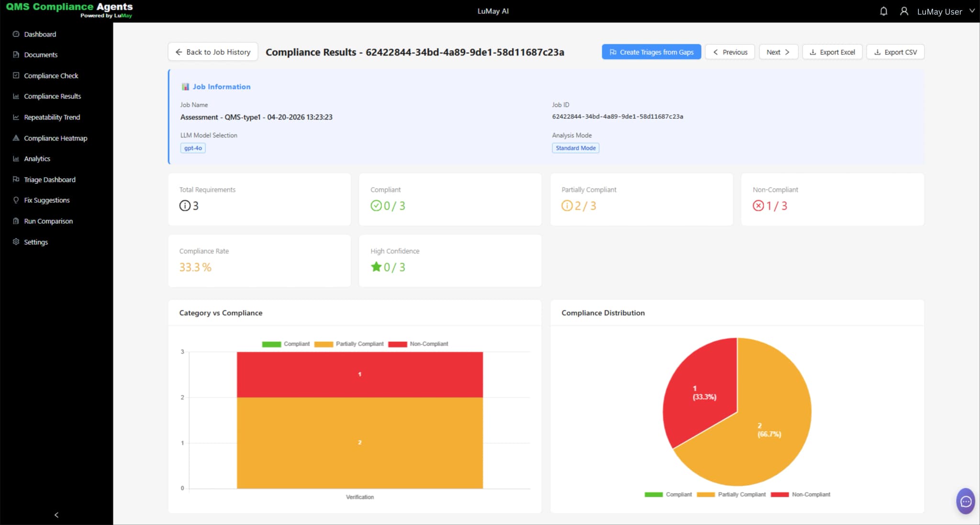Click the Compliance Check checkbox icon
Viewport: 980px width, 525px height.
[16, 76]
